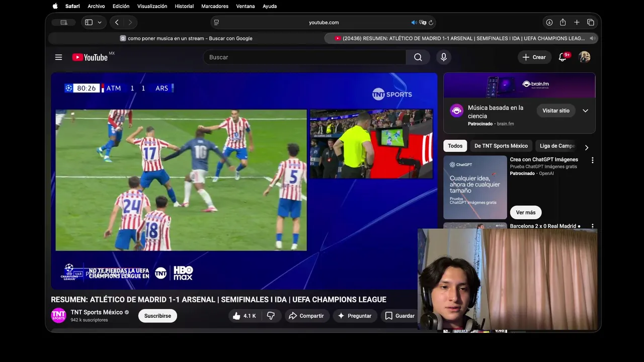Image resolution: width=644 pixels, height=362 pixels.
Task: Open the Archivo menu
Action: pos(96,6)
